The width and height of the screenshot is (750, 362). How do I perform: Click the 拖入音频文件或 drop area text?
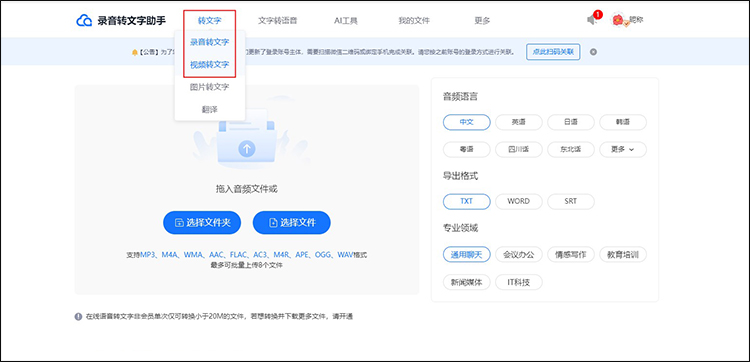pos(246,189)
